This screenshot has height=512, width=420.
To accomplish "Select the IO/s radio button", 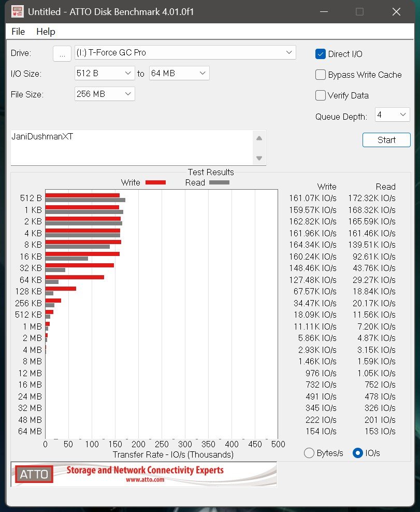I will (358, 453).
